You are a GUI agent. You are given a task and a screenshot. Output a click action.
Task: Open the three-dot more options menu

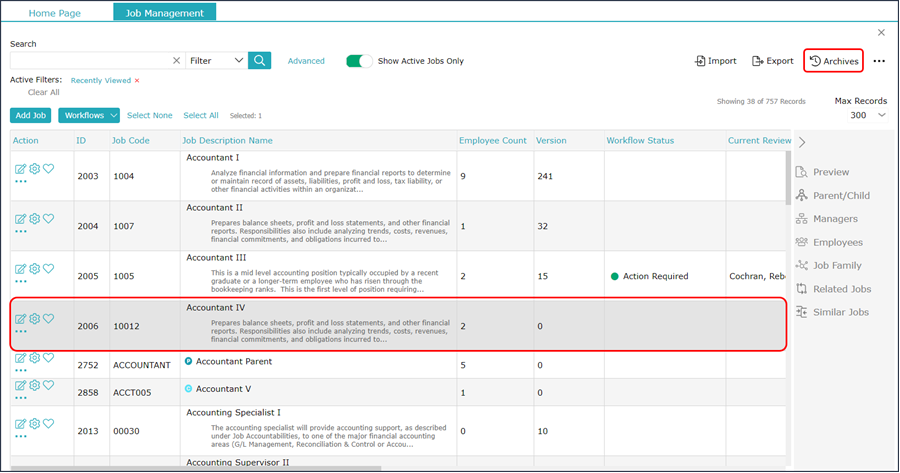pos(879,61)
